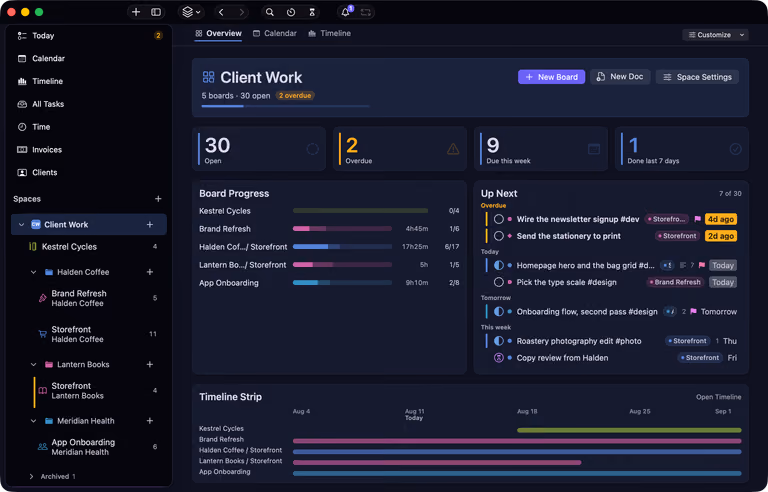Click the New Board button

coord(552,77)
